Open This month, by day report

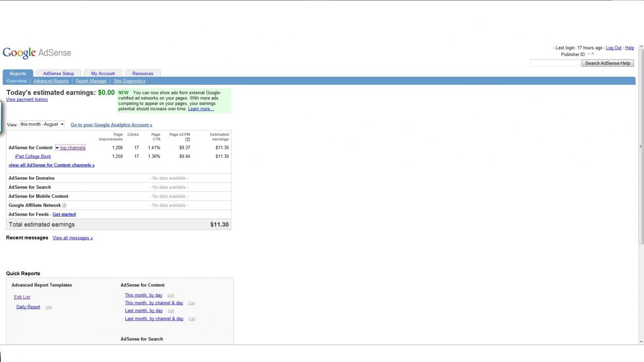[144, 295]
